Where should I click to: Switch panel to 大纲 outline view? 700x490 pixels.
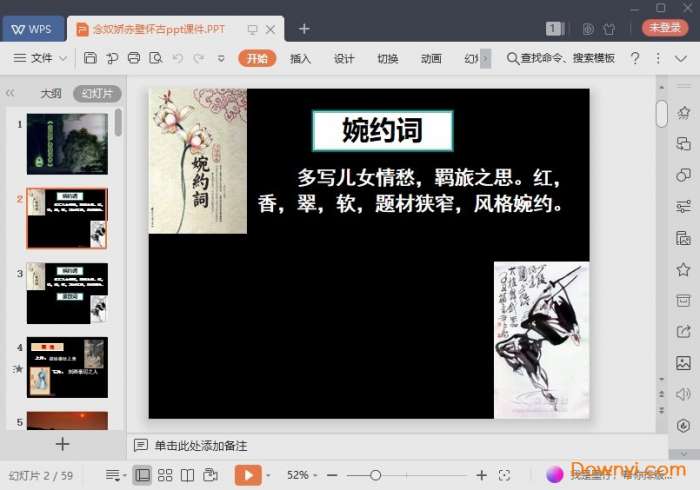point(51,93)
